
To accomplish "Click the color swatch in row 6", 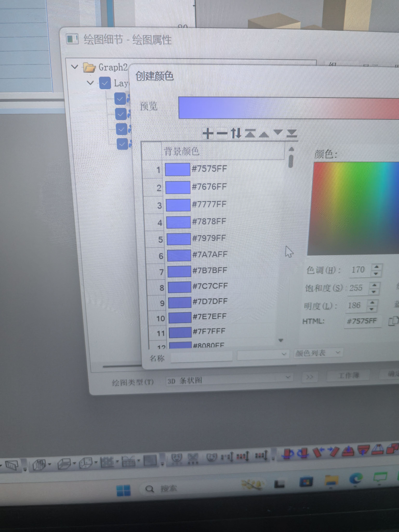I will point(179,255).
